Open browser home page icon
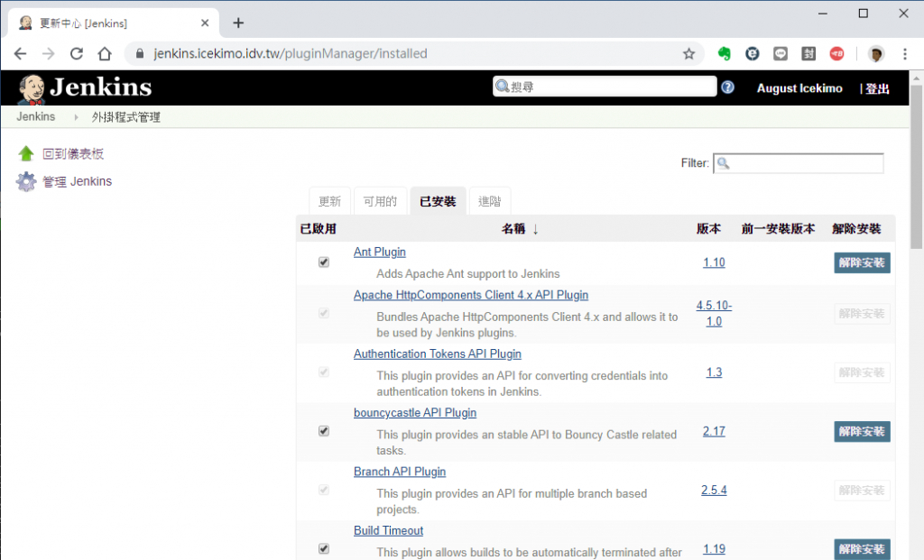Viewport: 924px width, 560px height. coord(105,53)
